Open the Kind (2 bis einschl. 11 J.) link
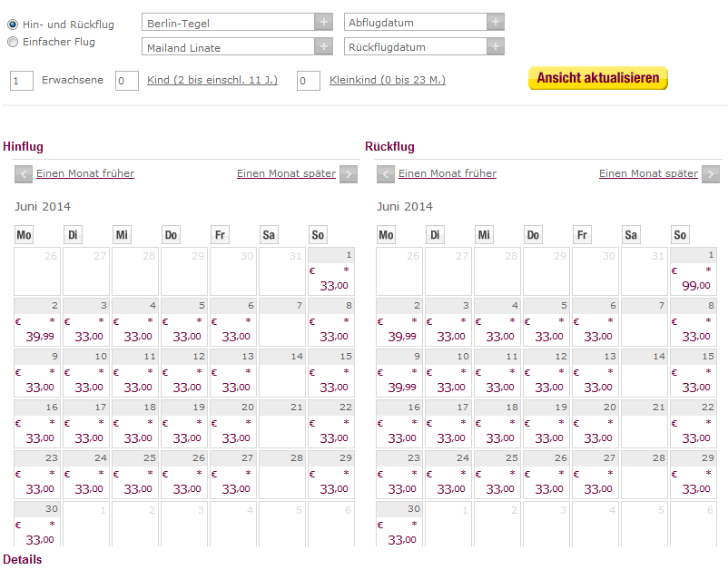The image size is (728, 570). 212,80
